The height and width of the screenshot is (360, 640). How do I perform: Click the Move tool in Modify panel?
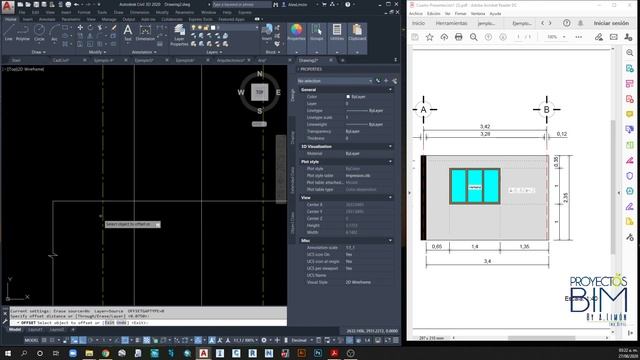[x=80, y=27]
